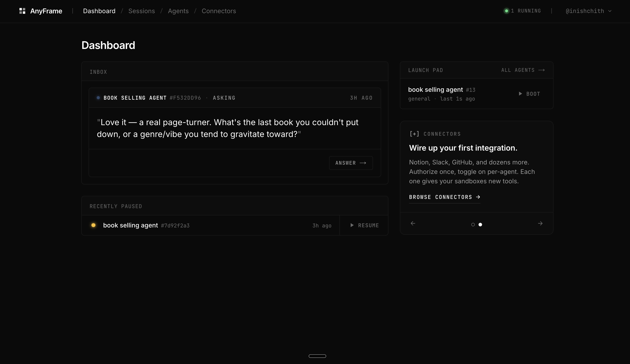Click the BROWSE CONNECTORS link
The height and width of the screenshot is (364, 630).
tap(444, 197)
